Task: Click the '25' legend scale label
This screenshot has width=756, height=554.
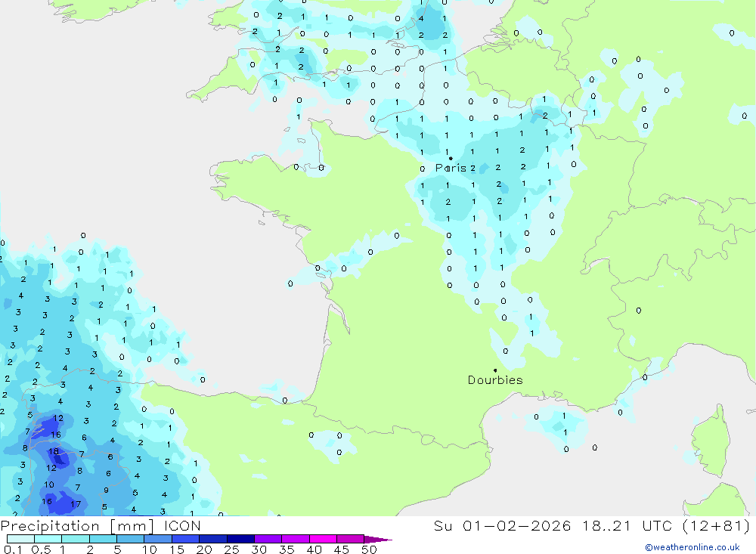Action: tap(231, 549)
